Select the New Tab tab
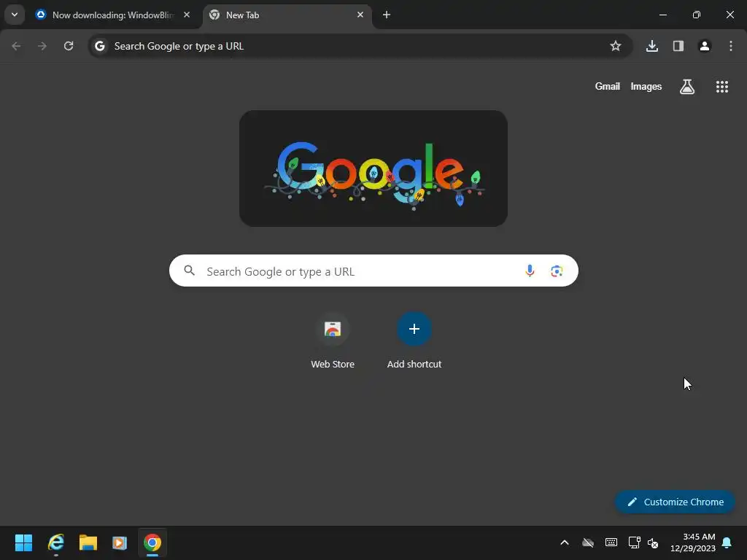The image size is (747, 560). (x=287, y=15)
